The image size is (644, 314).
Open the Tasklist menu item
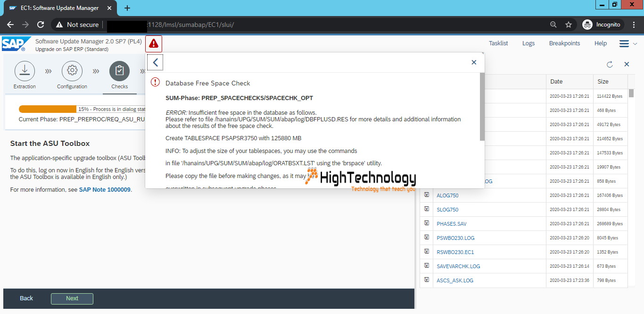(498, 43)
